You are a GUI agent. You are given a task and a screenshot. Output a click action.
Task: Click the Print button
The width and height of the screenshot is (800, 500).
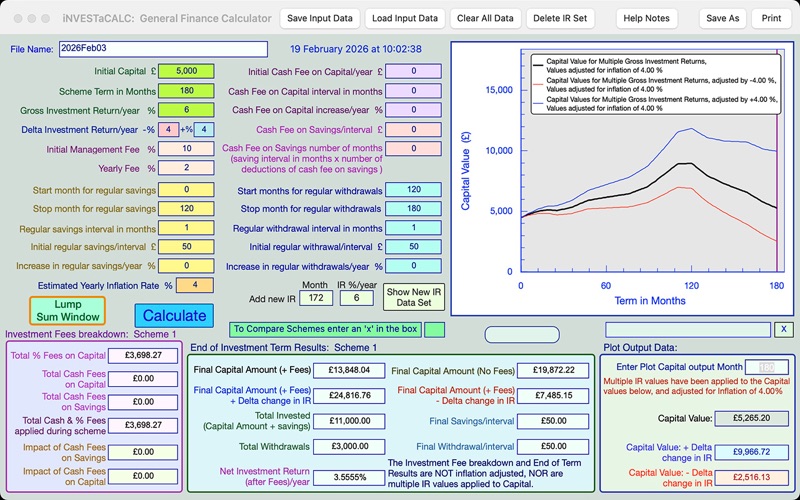click(771, 18)
